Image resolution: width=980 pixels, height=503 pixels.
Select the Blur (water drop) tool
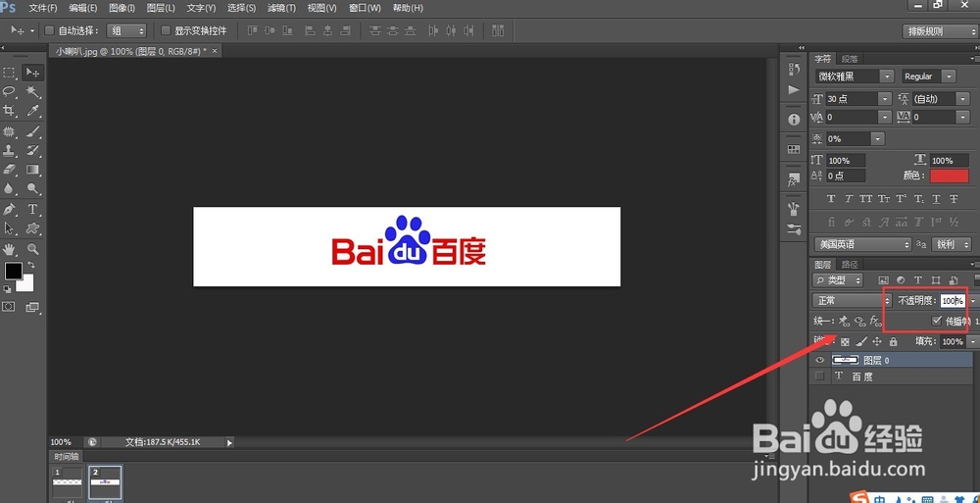(10, 188)
